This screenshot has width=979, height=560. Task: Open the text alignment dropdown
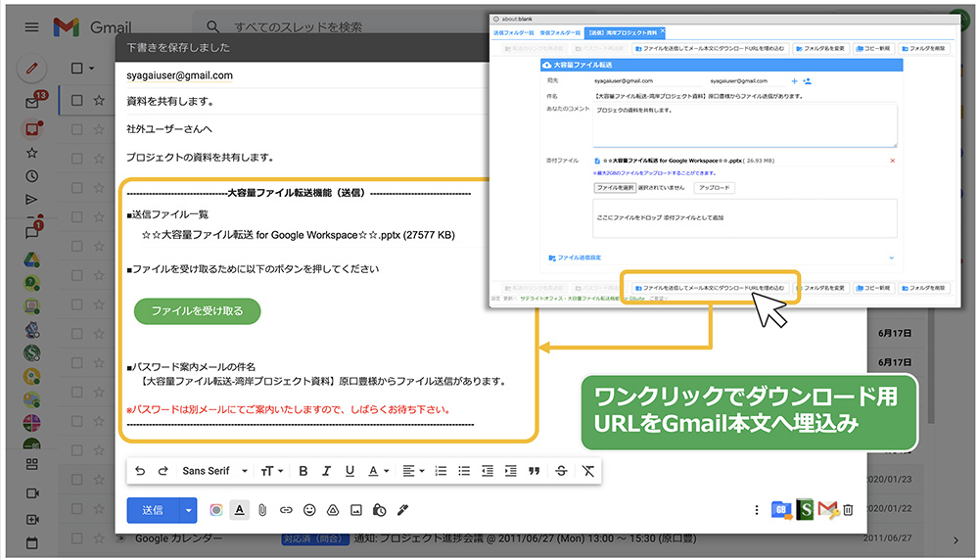(x=413, y=471)
